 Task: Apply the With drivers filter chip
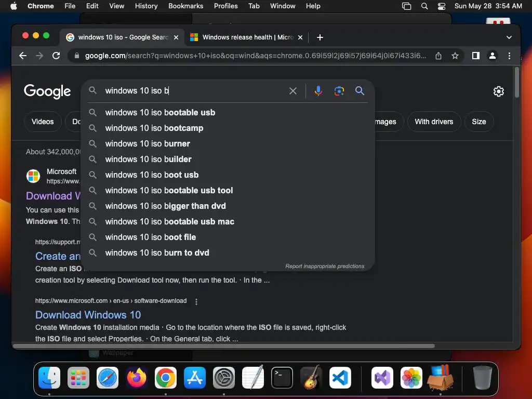tap(434, 122)
